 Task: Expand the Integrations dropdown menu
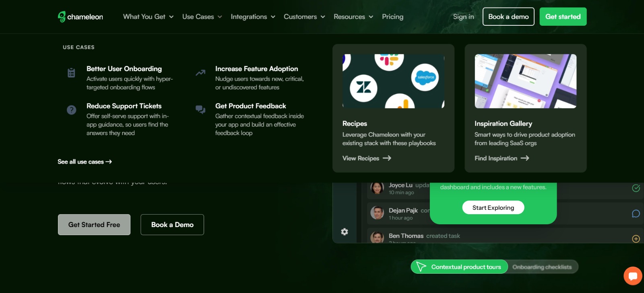coord(253,16)
